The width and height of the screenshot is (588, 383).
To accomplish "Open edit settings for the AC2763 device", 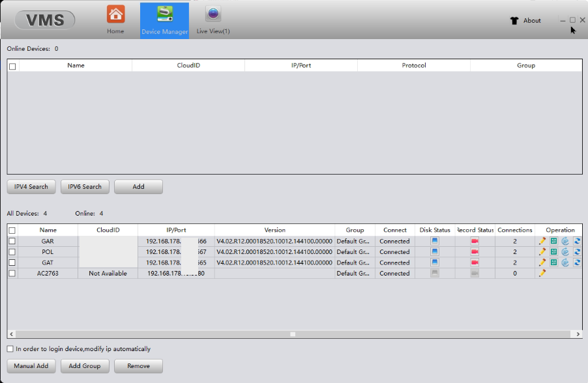I will pyautogui.click(x=542, y=273).
